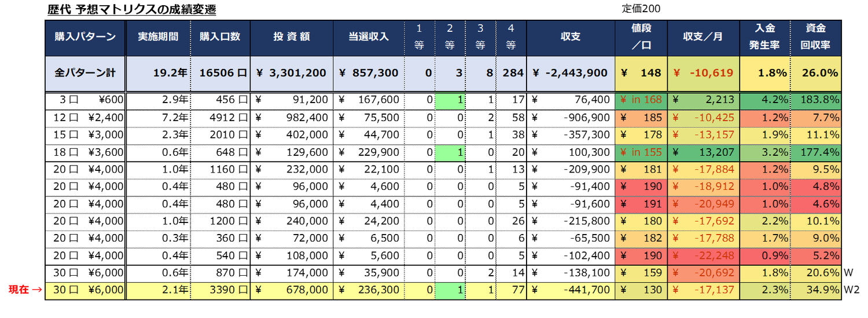Viewport: 868px width, 318px height.
Task: Click the 値段/口 column header
Action: click(641, 36)
